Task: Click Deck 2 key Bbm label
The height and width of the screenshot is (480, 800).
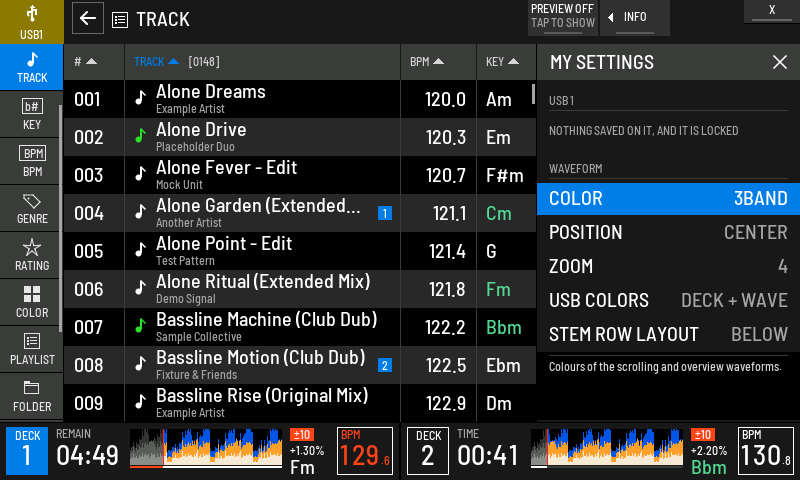Action: coord(709,467)
